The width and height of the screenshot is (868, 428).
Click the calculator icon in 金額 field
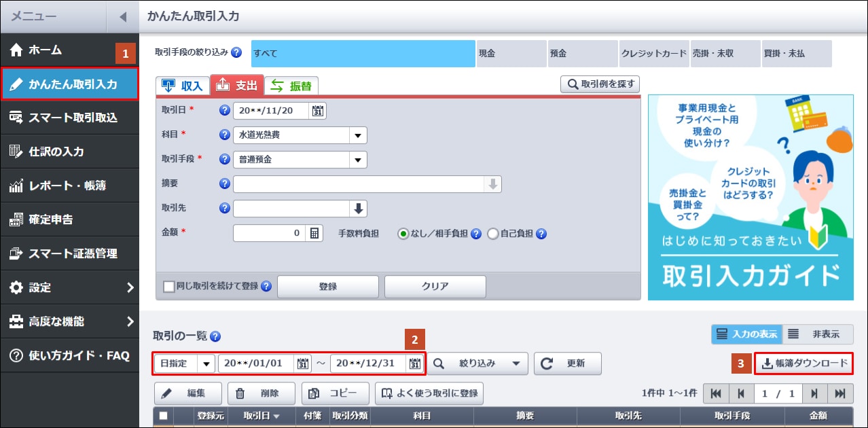(314, 234)
